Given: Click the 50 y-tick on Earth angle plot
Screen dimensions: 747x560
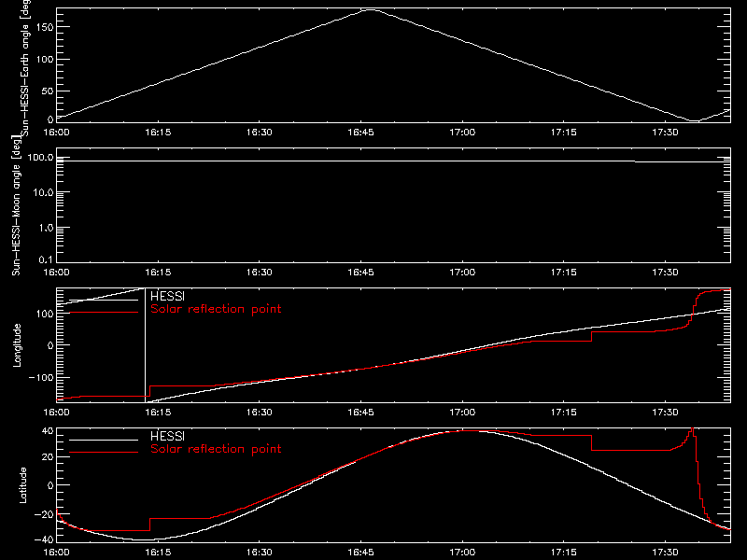Looking at the screenshot, I should pyautogui.click(x=48, y=91).
